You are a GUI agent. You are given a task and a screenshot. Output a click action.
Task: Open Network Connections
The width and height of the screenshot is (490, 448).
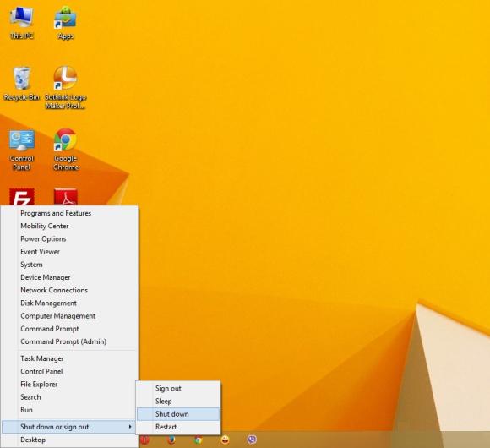point(69,290)
